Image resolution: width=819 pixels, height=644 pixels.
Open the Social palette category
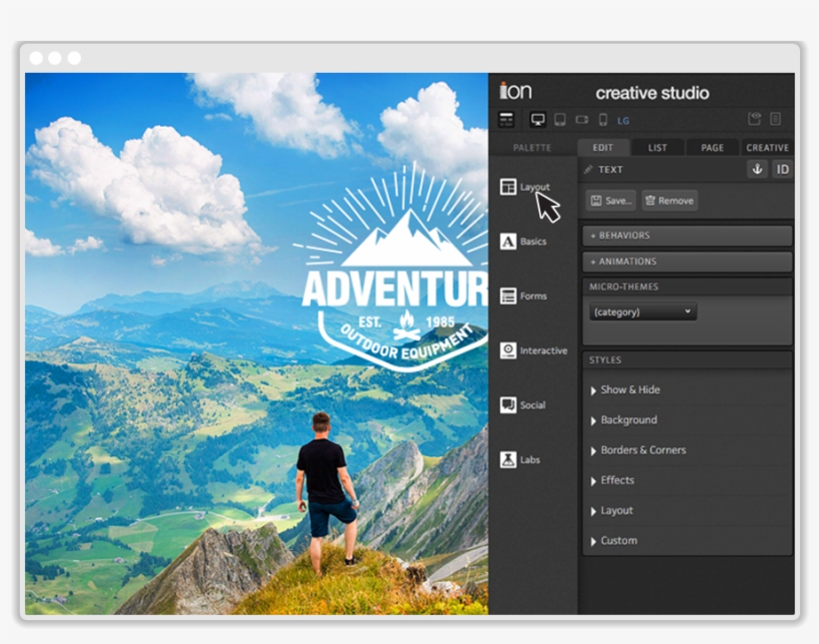pos(522,405)
